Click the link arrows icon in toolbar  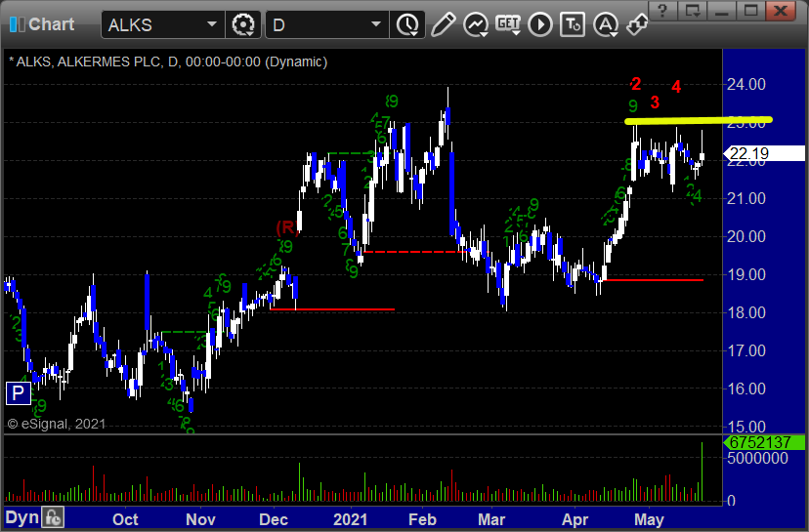pyautogui.click(x=637, y=24)
